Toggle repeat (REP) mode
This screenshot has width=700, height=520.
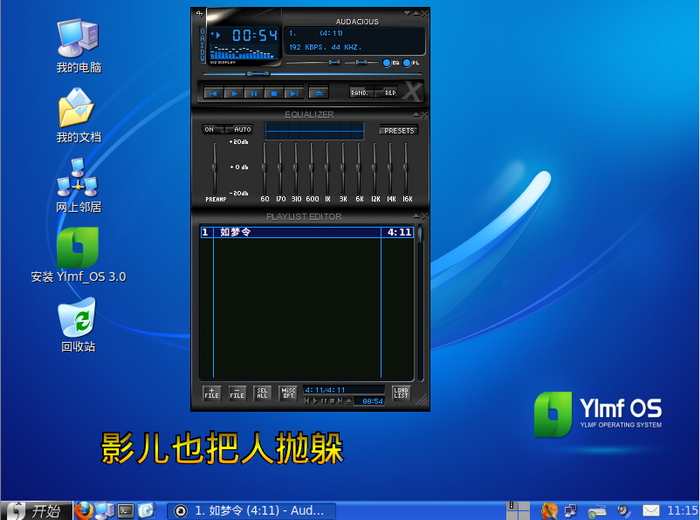click(390, 93)
